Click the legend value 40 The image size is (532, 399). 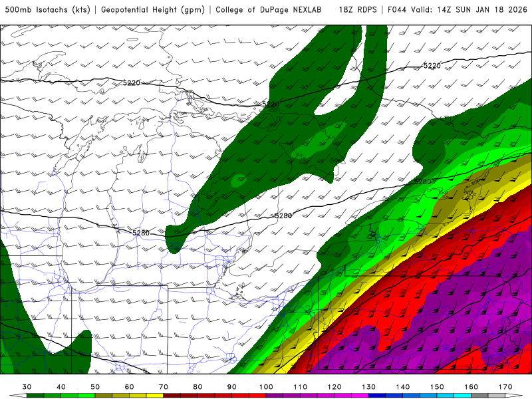point(61,387)
